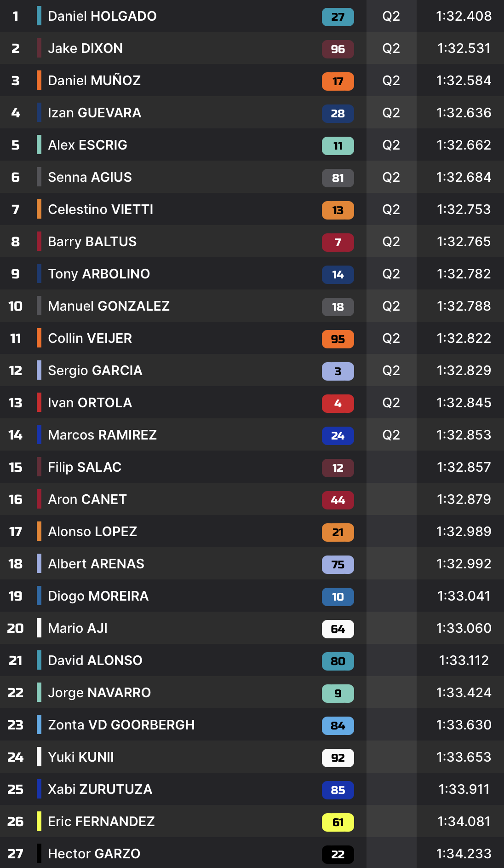
Task: Open Izan GUEVARA rider profile link
Action: pos(94,113)
